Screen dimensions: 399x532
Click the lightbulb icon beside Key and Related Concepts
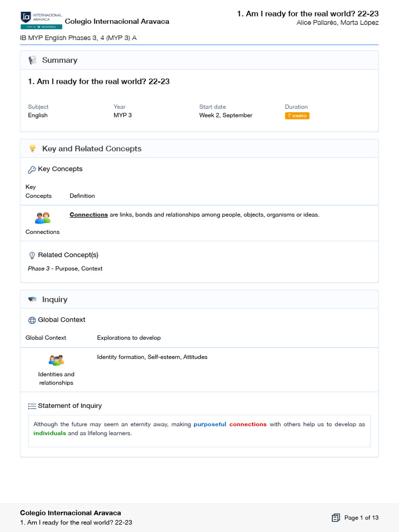[x=32, y=149]
